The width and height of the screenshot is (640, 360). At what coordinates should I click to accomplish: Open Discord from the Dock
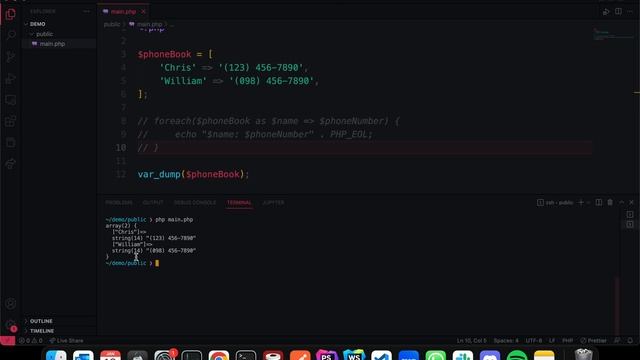pos(490,355)
